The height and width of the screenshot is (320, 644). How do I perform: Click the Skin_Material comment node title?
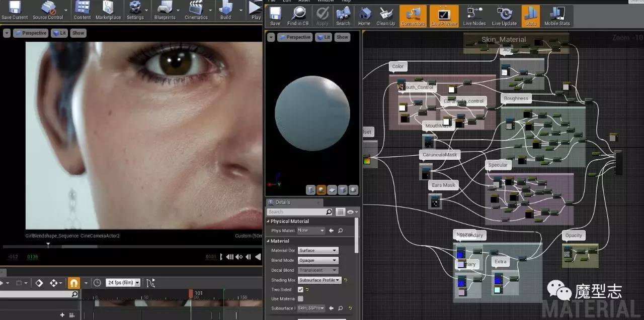click(504, 39)
